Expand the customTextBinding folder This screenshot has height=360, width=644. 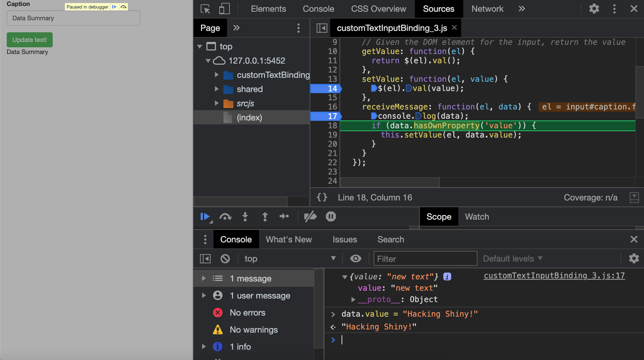216,75
